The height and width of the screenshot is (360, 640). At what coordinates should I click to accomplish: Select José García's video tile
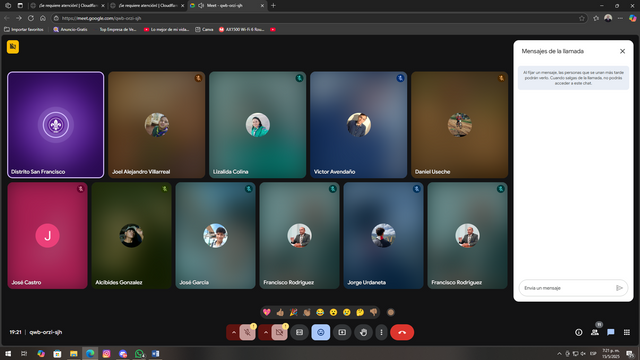[x=216, y=236]
